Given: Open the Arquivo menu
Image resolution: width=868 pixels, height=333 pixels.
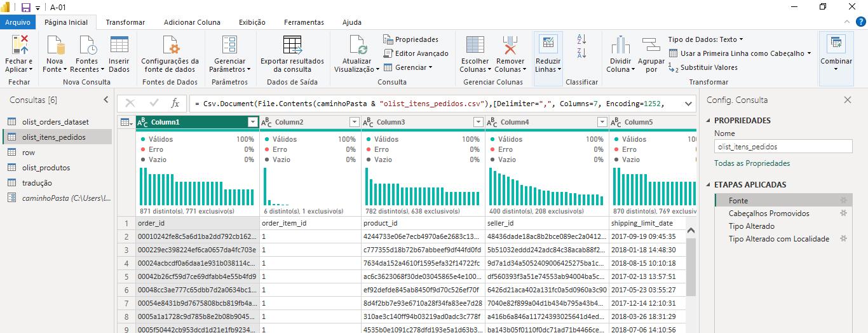Looking at the screenshot, I should 18,22.
